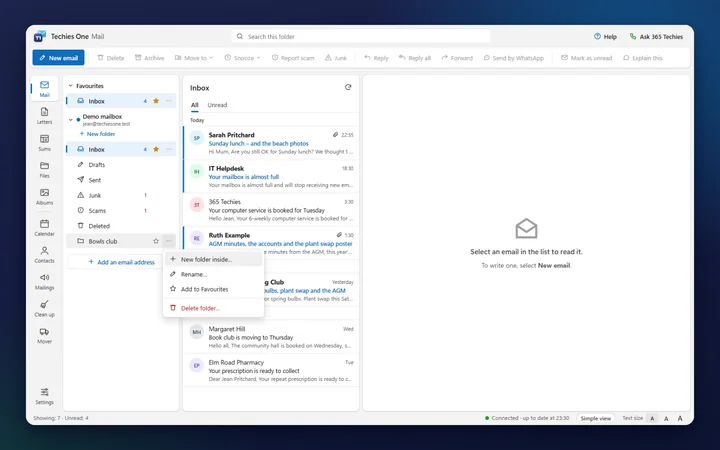Select medium text size A
This screenshot has height=450, width=720.
point(666,418)
